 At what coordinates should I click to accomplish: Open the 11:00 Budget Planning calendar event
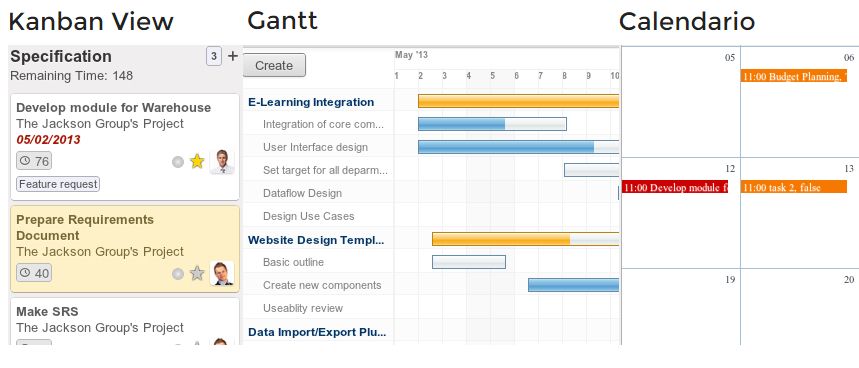coord(794,76)
